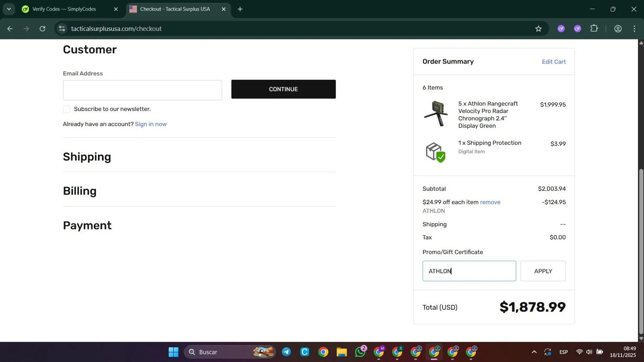Open File Explorer from the taskbar

click(342, 352)
